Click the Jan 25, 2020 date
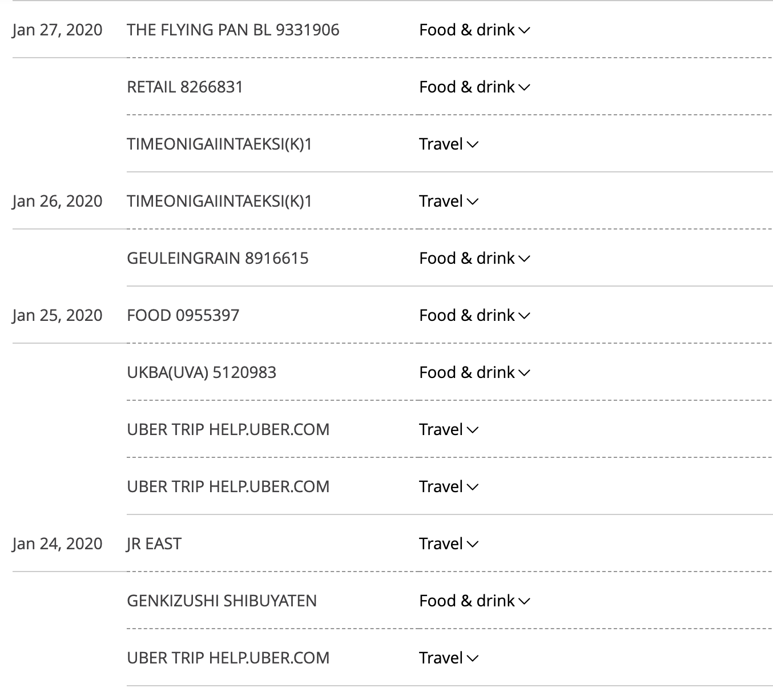Image resolution: width=773 pixels, height=700 pixels. pyautogui.click(x=57, y=316)
